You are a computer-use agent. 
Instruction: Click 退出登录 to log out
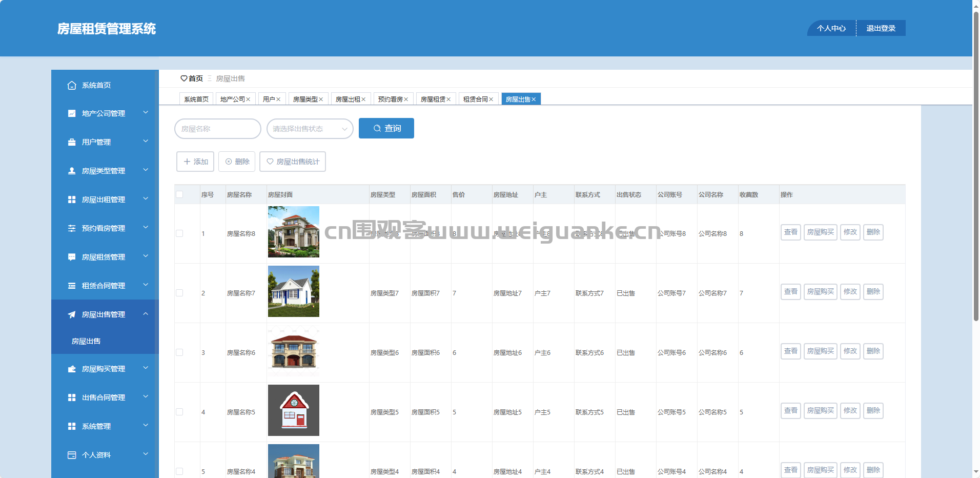pos(881,28)
